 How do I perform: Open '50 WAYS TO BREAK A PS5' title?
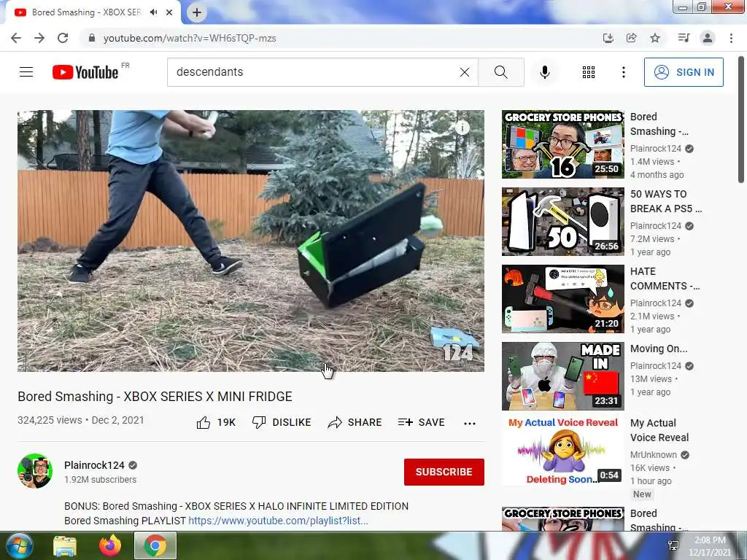coord(665,201)
